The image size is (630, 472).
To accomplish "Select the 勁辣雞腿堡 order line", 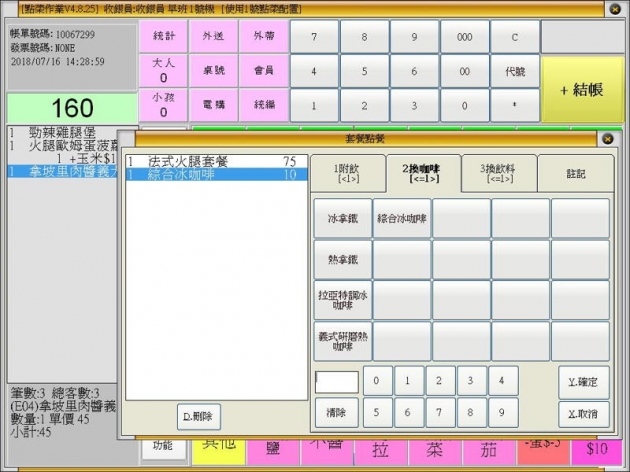I will tap(60, 131).
